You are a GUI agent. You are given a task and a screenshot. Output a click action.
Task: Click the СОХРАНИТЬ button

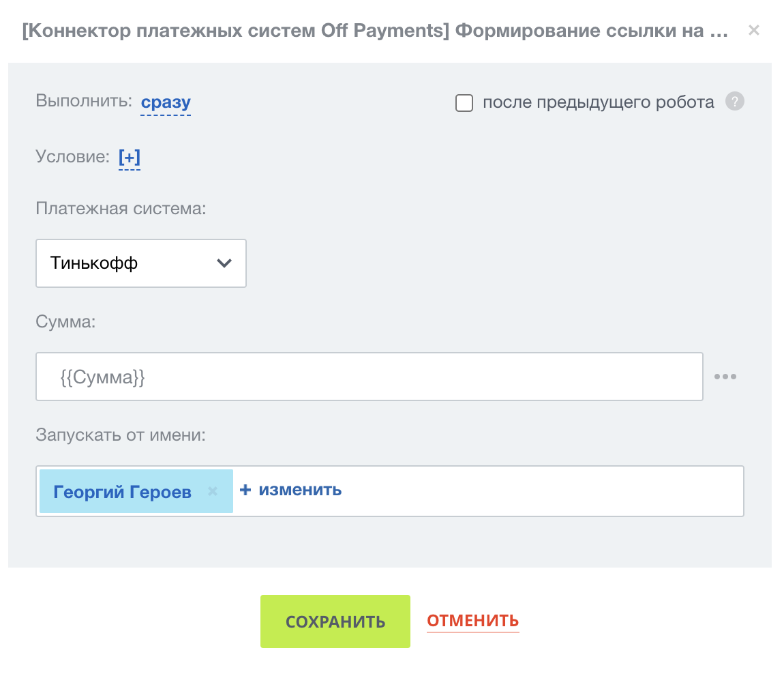click(x=335, y=621)
